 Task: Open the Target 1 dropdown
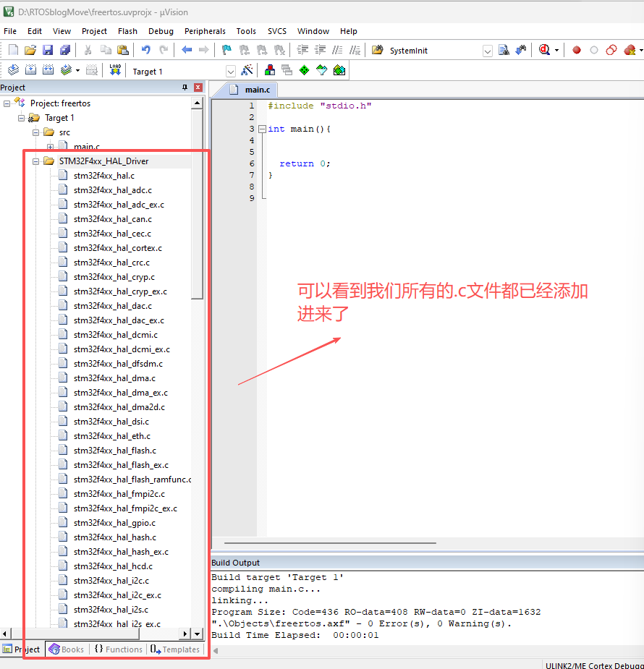[x=231, y=71]
